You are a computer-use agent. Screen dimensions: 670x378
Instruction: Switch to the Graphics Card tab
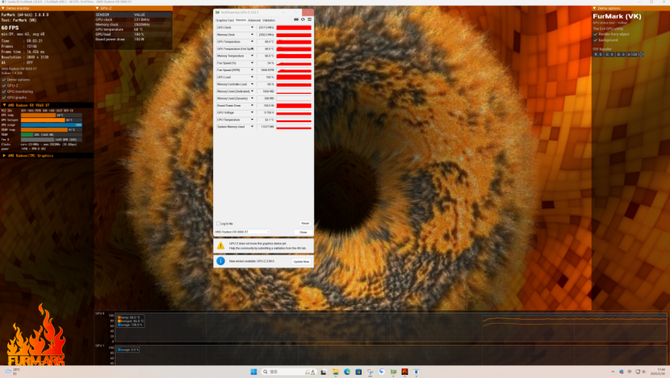[x=225, y=20]
